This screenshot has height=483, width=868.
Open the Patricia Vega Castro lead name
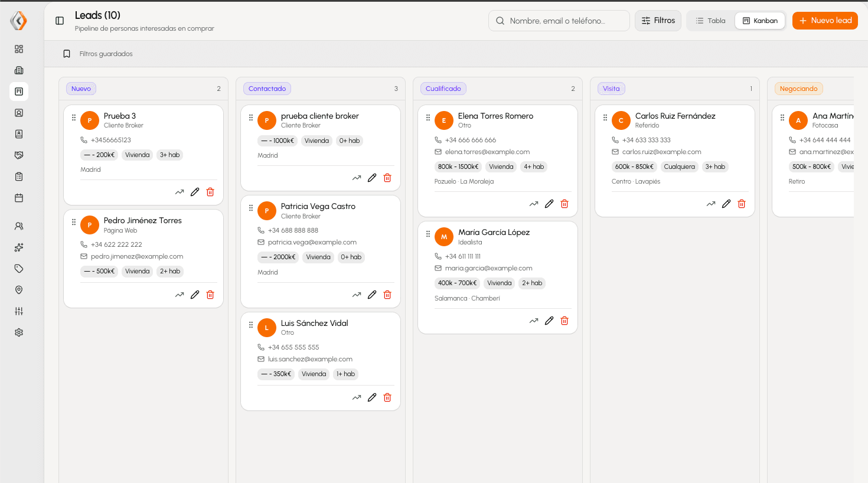click(x=318, y=207)
